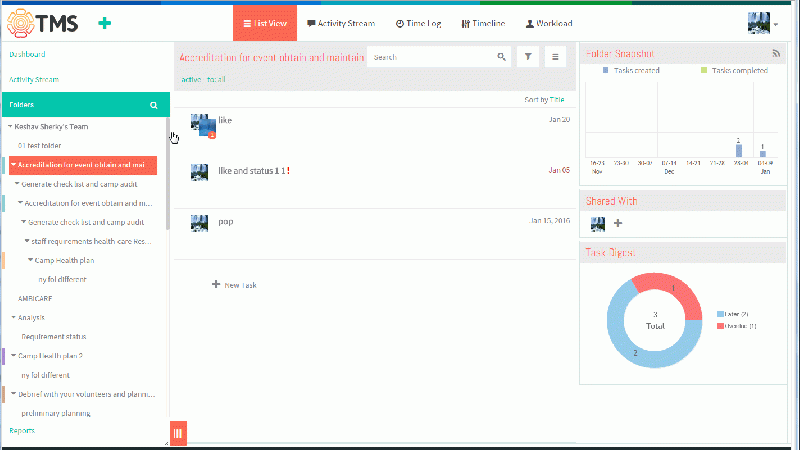Select the Requirement status folder
The height and width of the screenshot is (450, 800).
coord(54,337)
